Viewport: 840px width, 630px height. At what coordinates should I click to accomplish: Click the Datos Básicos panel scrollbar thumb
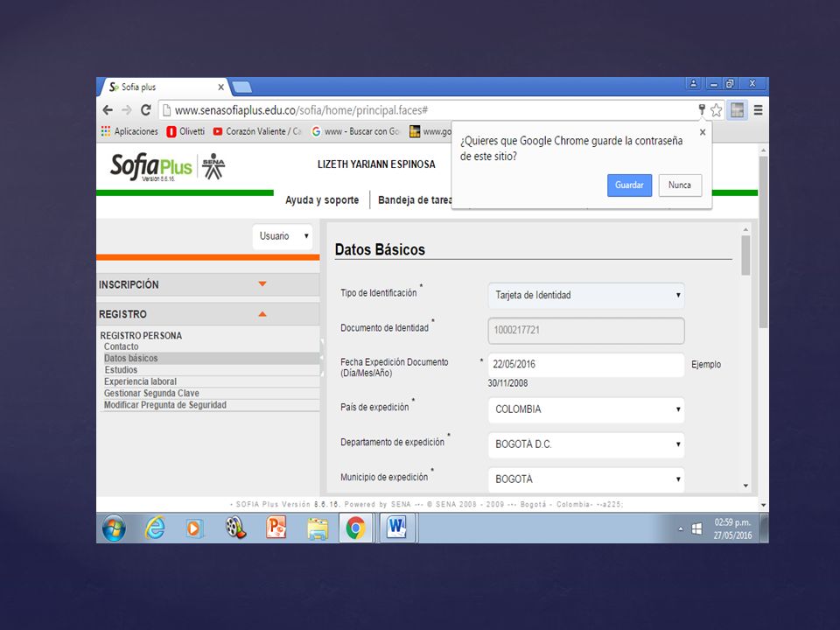click(745, 255)
